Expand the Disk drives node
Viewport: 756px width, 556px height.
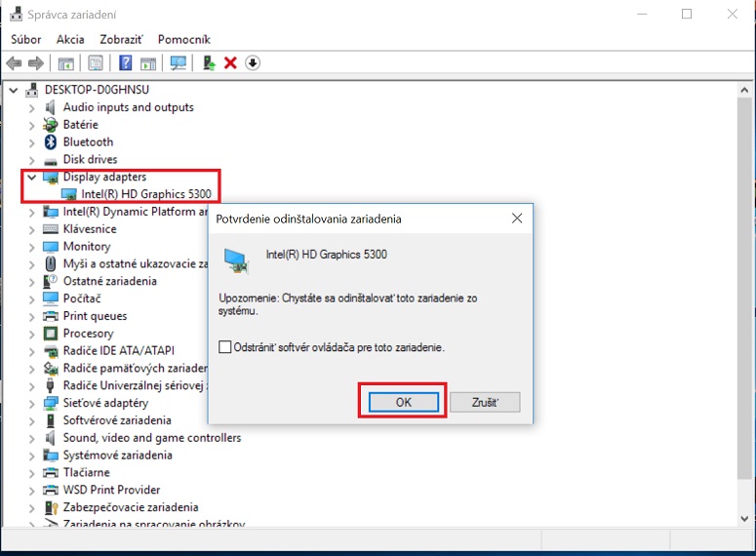click(x=32, y=160)
